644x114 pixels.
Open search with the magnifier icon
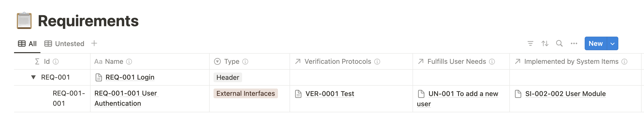[x=559, y=44]
